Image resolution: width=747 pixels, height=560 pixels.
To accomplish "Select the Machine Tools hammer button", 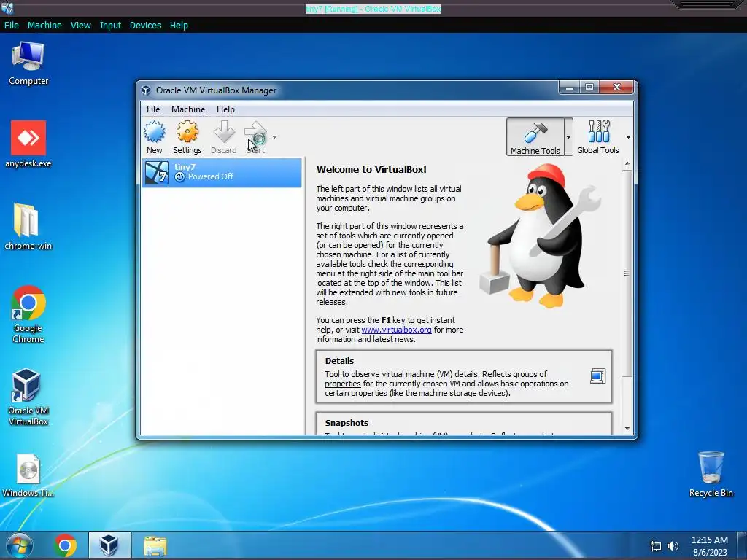I will coord(535,137).
